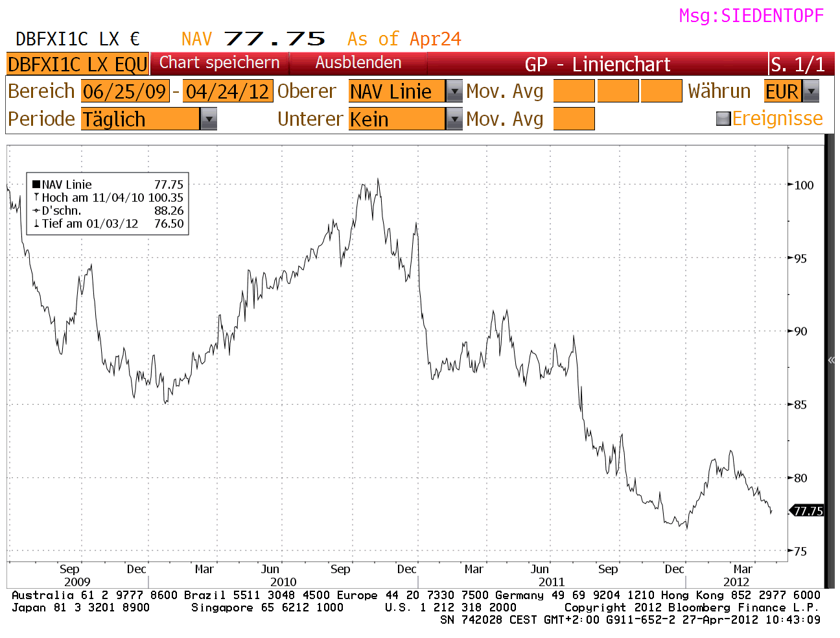Click the Bereich label
This screenshot has height=638, width=840.
coord(41,91)
